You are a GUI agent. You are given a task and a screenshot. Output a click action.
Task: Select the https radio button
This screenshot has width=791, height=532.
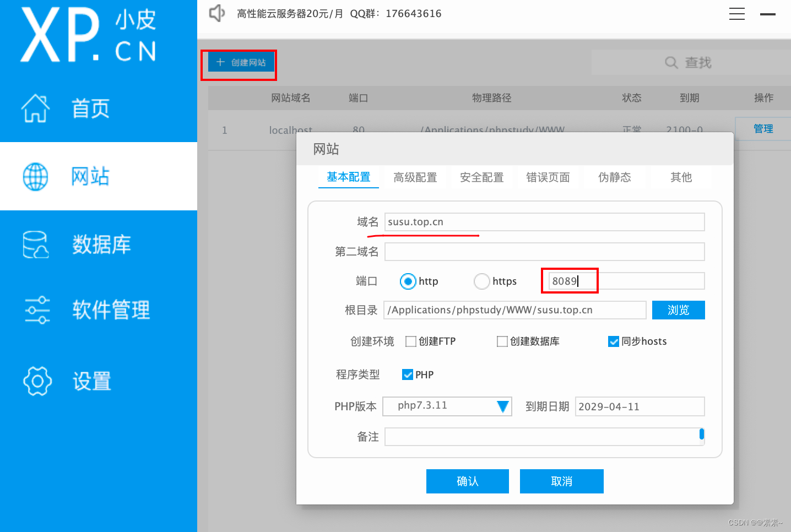(482, 281)
